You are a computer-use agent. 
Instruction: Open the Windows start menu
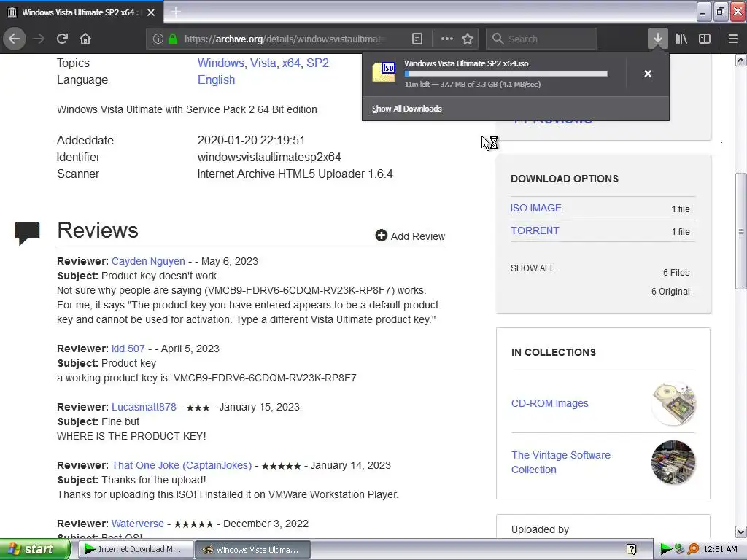pos(34,550)
